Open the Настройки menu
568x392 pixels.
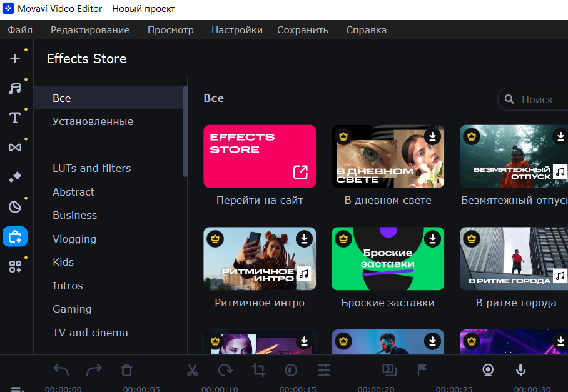[x=237, y=29]
